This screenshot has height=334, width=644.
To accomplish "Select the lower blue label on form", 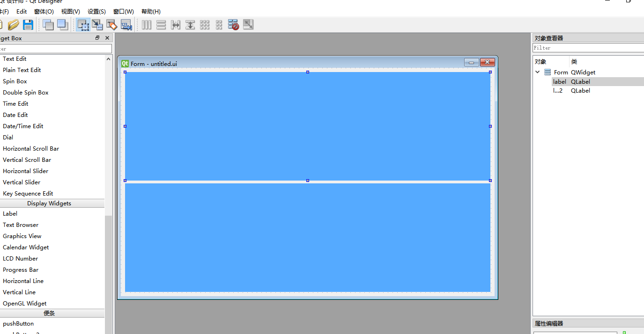I will pos(308,238).
